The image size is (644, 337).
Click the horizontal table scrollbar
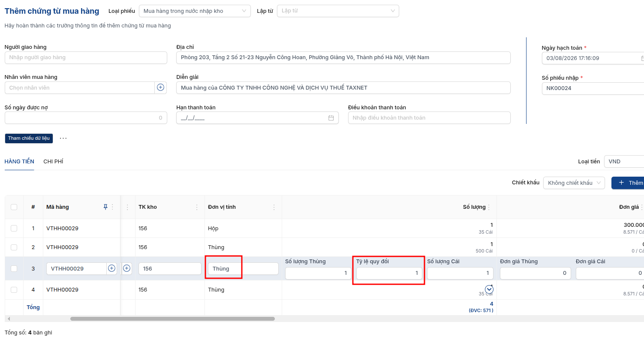tap(172, 319)
